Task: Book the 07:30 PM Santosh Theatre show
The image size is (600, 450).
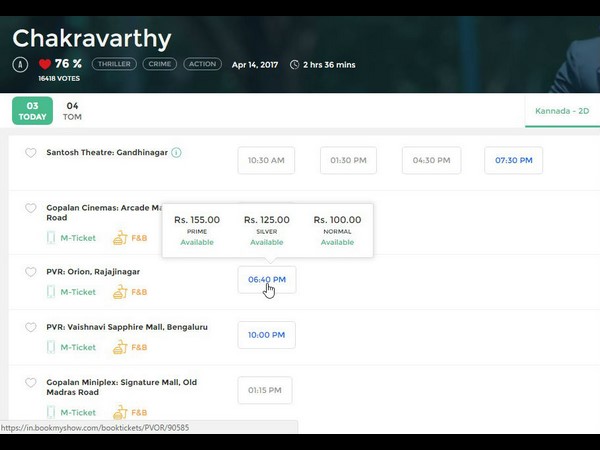Action: pos(513,160)
